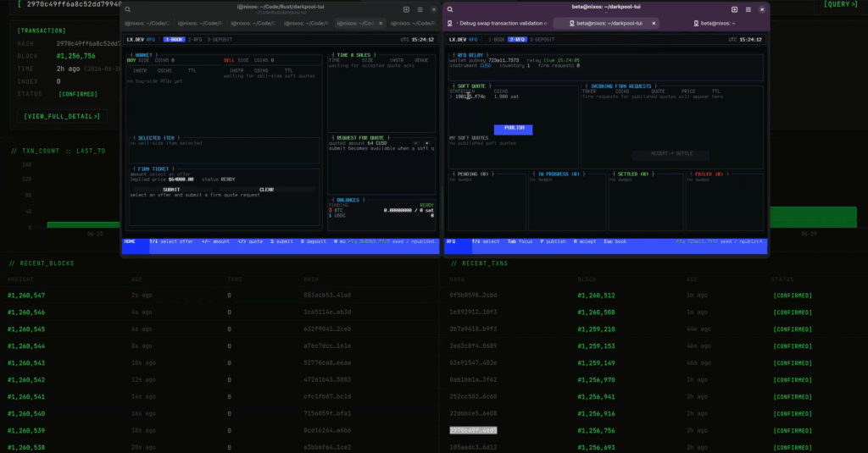Image resolution: width=868 pixels, height=453 pixels.
Task: Open recent block #1,260,541
Action: (x=26, y=396)
